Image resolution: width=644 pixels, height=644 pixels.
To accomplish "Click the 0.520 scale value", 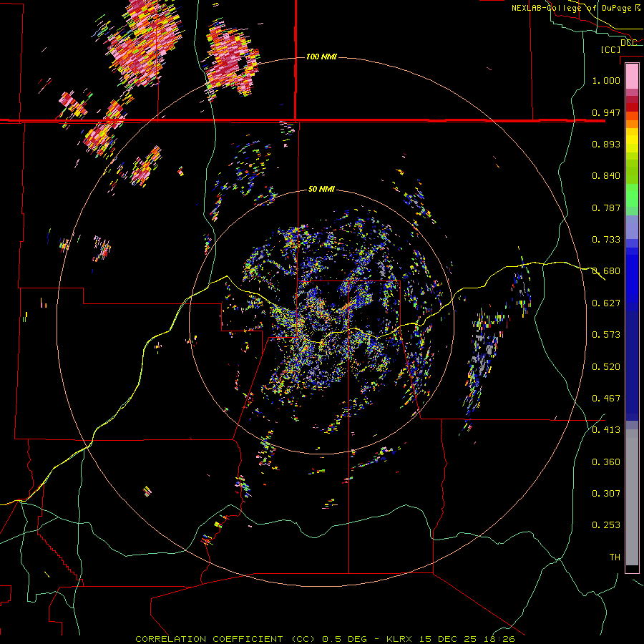I will point(606,367).
